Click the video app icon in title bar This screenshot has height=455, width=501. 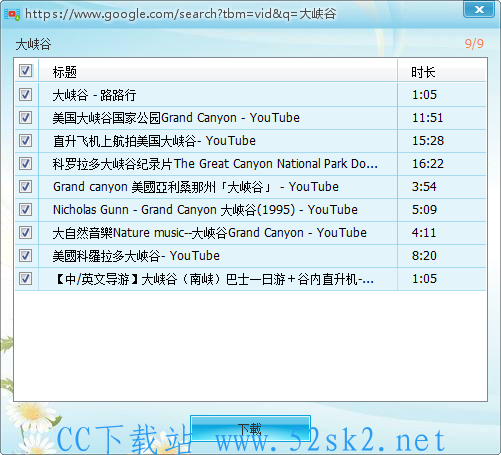(12, 14)
